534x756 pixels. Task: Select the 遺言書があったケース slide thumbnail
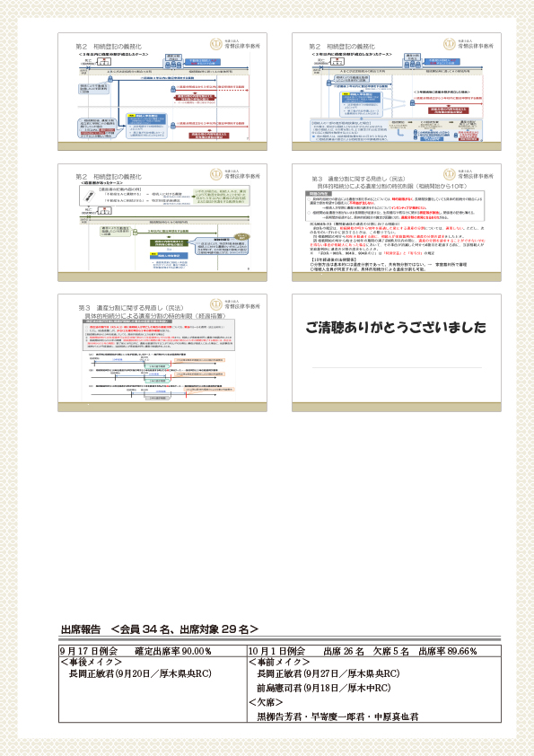pyautogui.click(x=162, y=223)
